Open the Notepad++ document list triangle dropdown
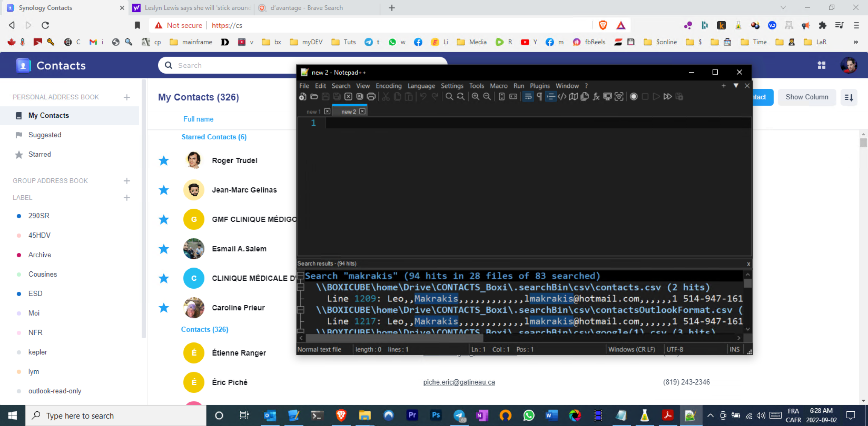This screenshot has width=868, height=426. [x=736, y=86]
